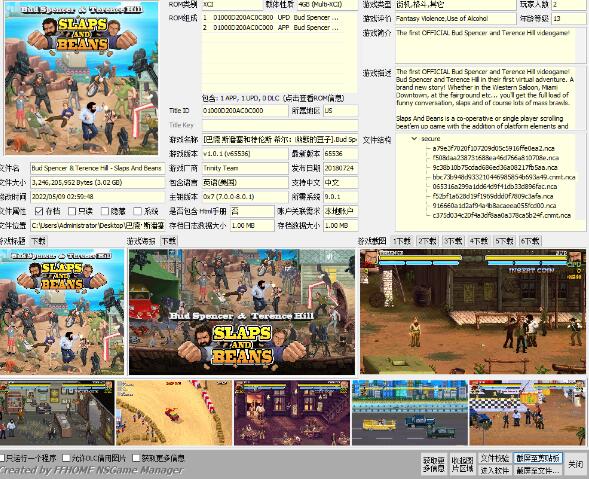
Task: Click the large Slaps And Beans cover image
Action: coord(81,78)
